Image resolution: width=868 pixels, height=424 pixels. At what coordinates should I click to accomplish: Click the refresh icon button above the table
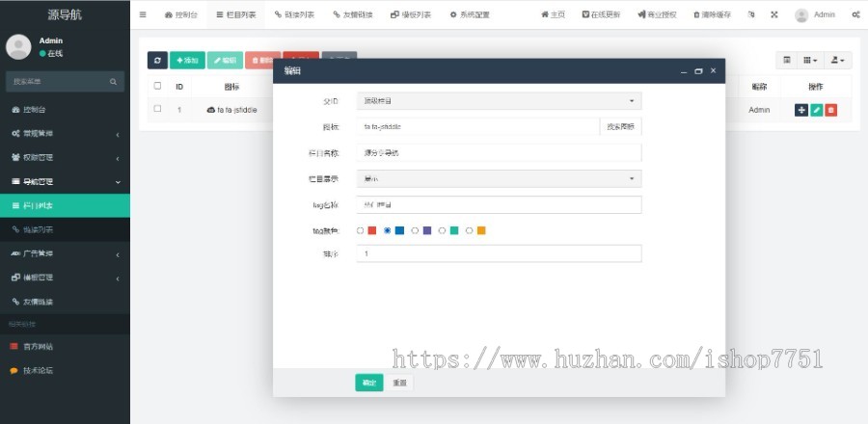click(157, 61)
